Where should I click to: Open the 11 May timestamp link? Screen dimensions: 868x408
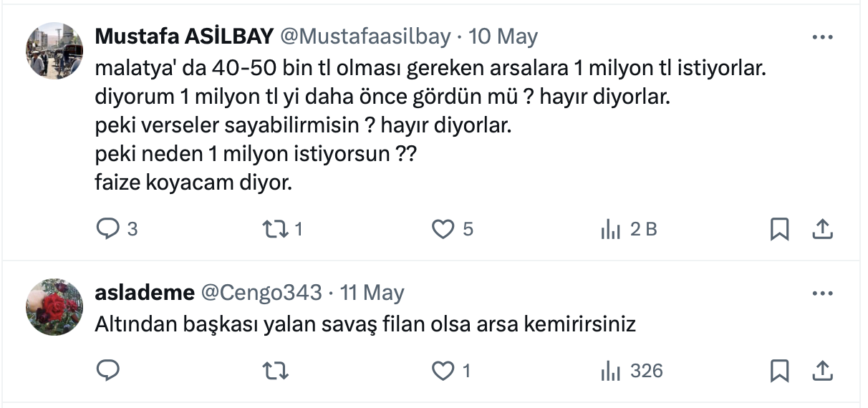(x=372, y=293)
